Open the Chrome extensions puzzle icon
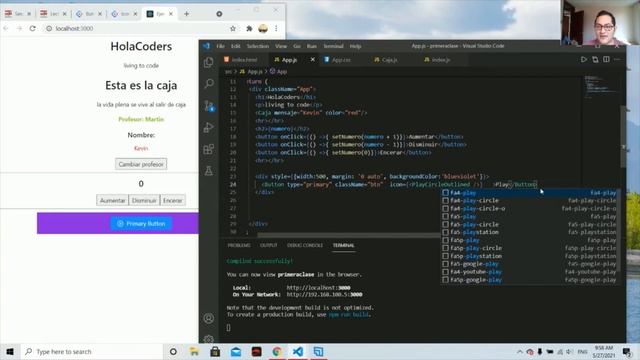The height and width of the screenshot is (360, 640). pyautogui.click(x=249, y=28)
